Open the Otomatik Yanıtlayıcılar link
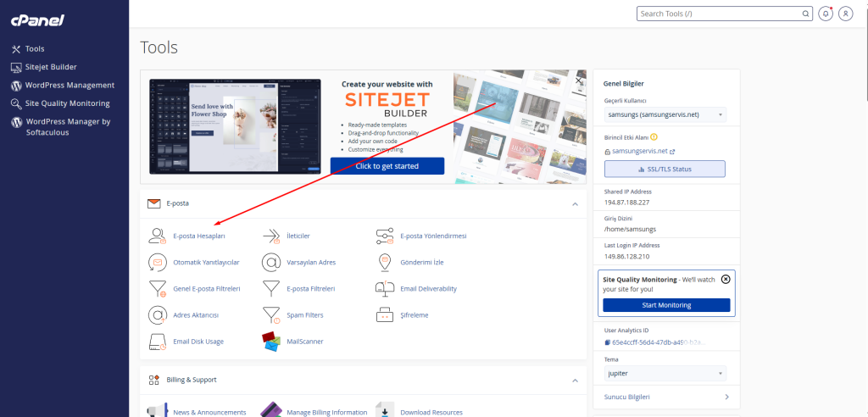 pos(207,263)
